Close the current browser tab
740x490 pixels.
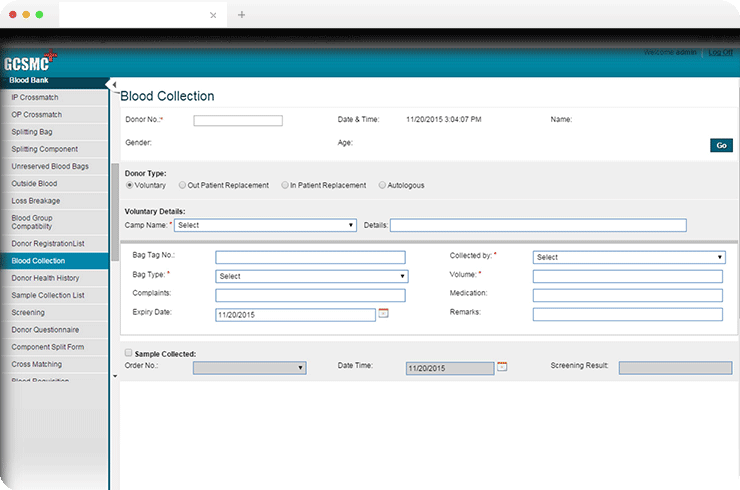click(213, 15)
